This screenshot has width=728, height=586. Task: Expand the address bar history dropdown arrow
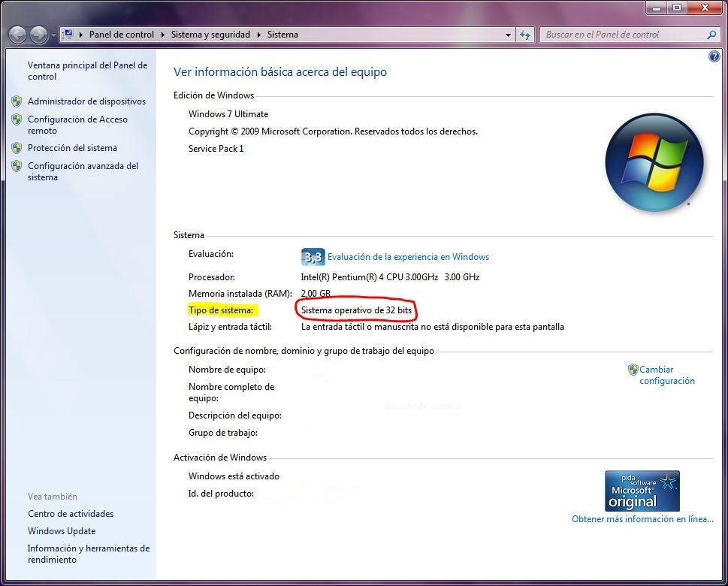point(509,35)
